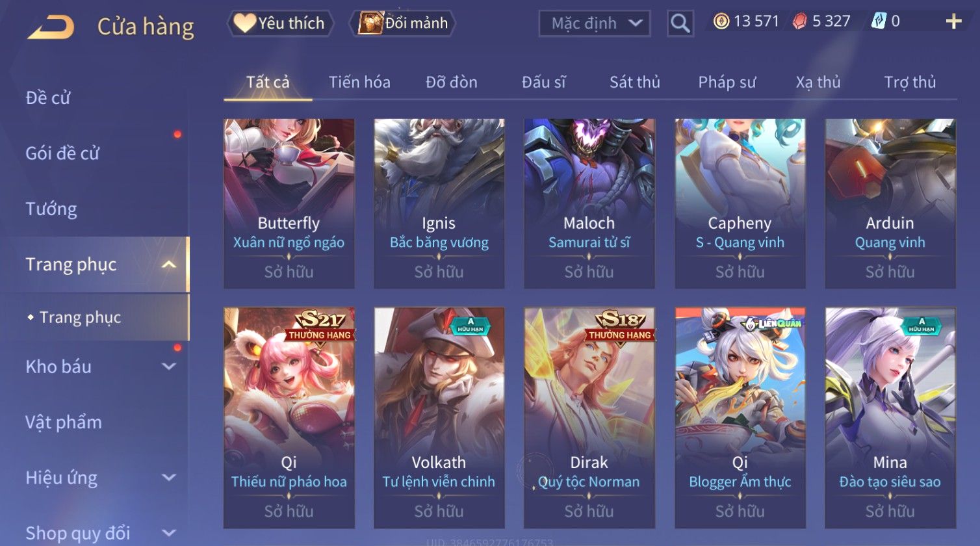The width and height of the screenshot is (980, 546).
Task: Open the Yêu thích heart favorites
Action: (280, 23)
